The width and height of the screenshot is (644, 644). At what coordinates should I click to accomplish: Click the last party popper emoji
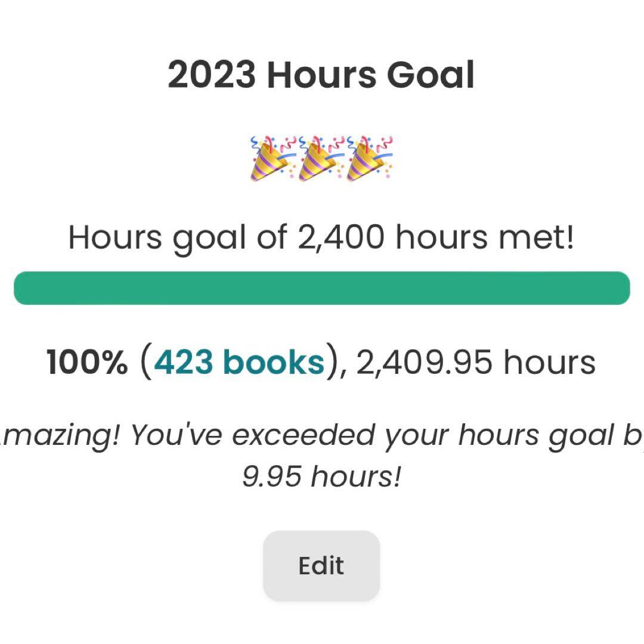(x=370, y=158)
